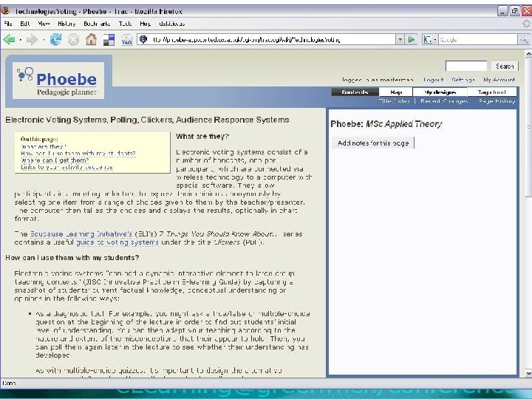The image size is (532, 399).
Task: Click the 'Done' status bar text
Action: [x=9, y=383]
